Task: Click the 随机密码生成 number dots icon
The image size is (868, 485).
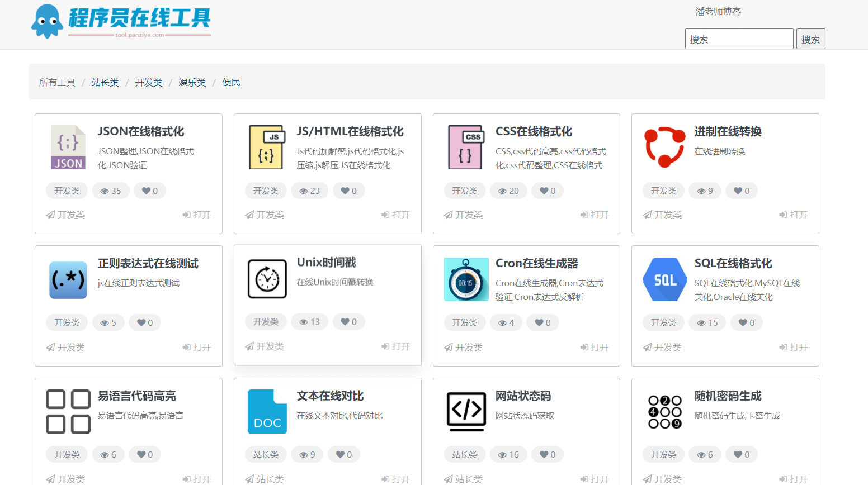Action: (665, 412)
